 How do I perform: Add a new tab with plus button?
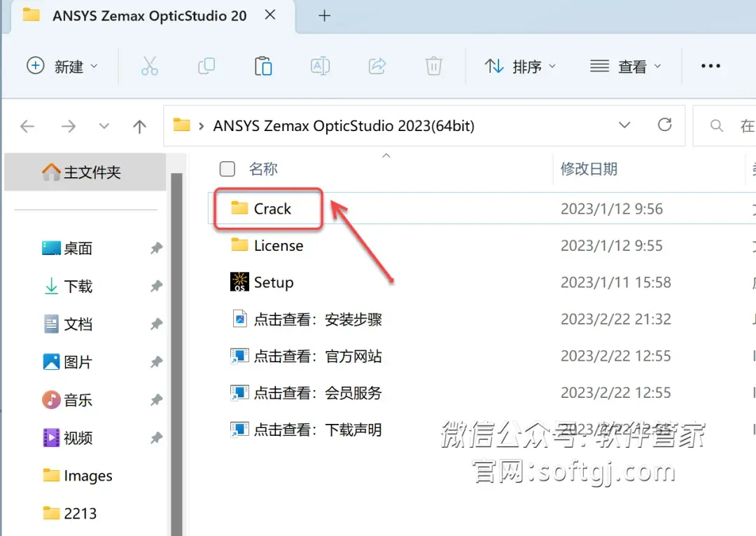325,16
